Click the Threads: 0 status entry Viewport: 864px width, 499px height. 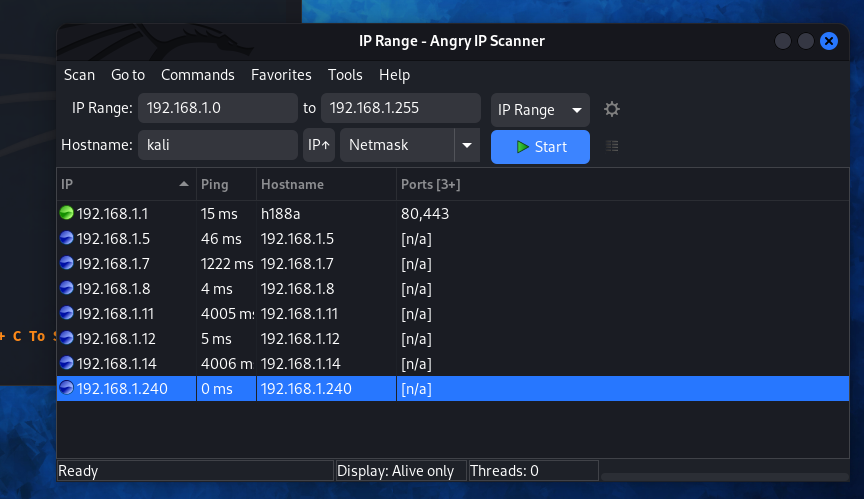533,471
